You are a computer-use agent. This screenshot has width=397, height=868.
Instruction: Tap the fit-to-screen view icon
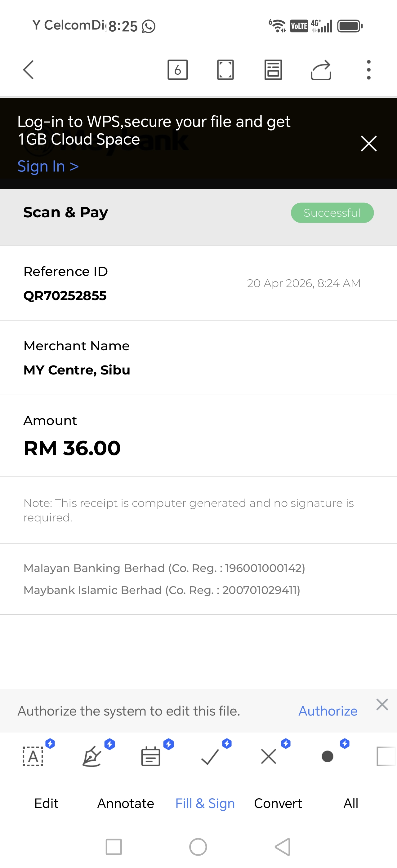tap(225, 70)
